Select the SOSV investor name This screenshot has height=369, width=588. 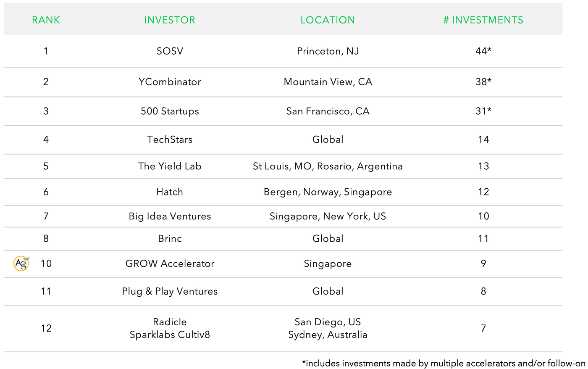pos(170,51)
